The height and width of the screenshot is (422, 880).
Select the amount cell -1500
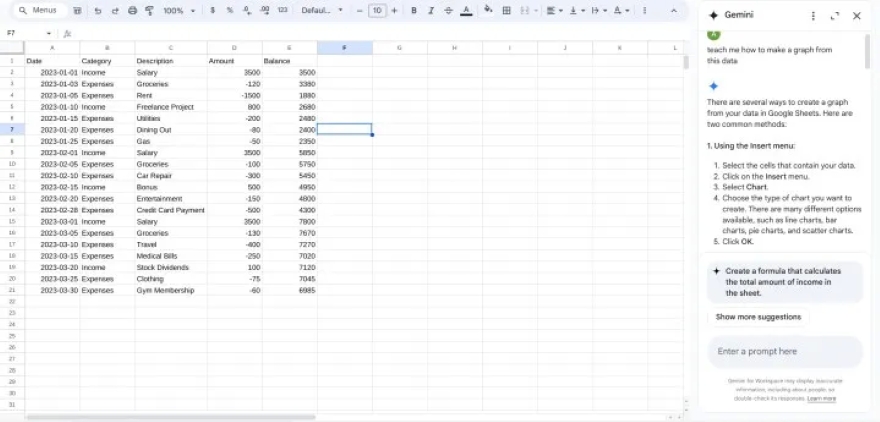pos(235,95)
